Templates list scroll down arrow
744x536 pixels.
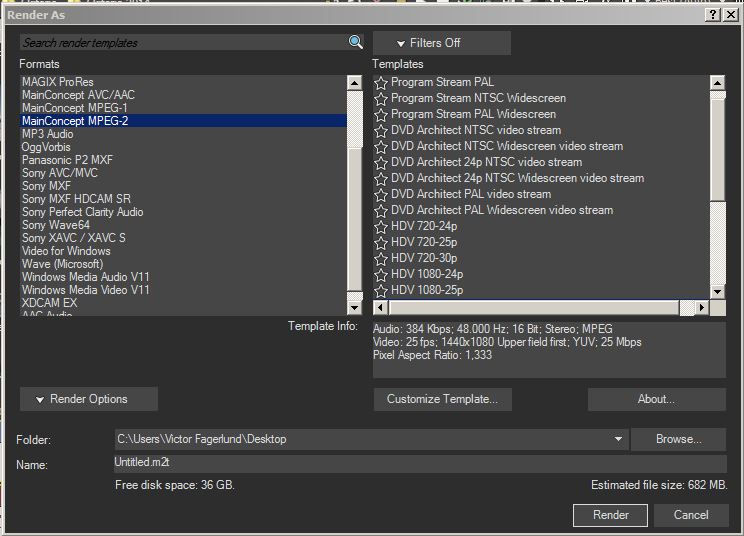click(x=717, y=291)
